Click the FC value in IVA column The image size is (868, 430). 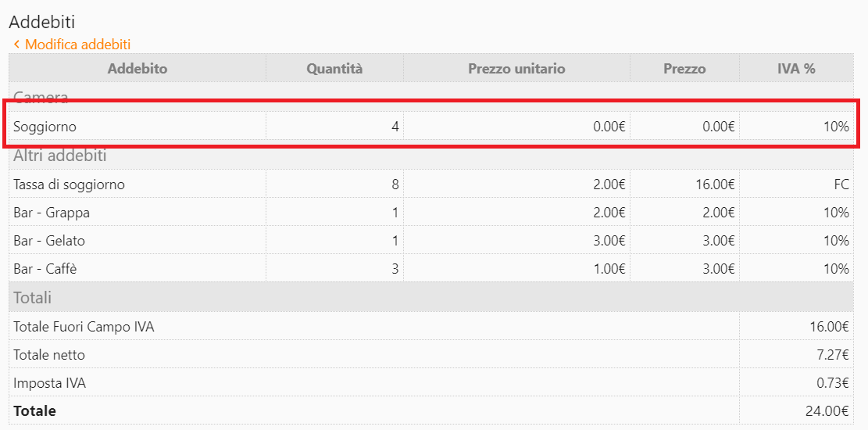[841, 185]
